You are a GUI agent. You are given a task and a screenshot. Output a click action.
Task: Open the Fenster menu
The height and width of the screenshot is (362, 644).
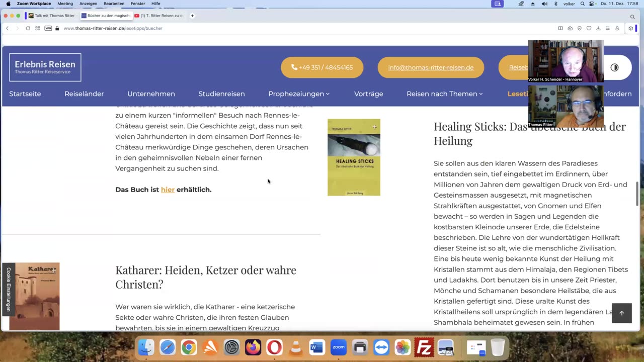coord(138,4)
